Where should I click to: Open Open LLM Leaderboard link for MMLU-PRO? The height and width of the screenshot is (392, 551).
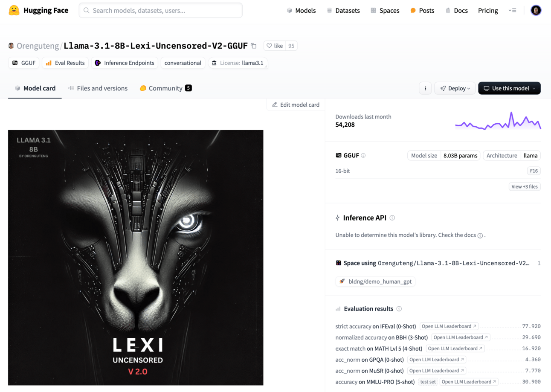coord(469,382)
